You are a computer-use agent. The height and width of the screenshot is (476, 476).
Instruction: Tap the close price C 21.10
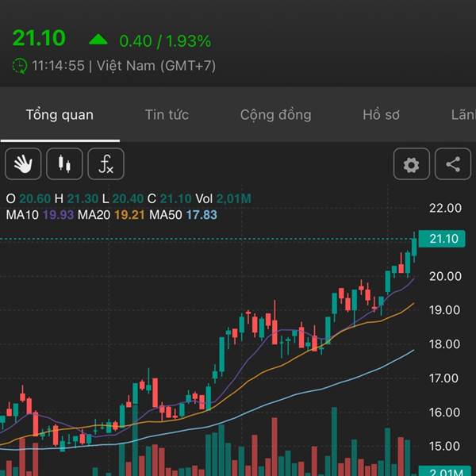(170, 199)
